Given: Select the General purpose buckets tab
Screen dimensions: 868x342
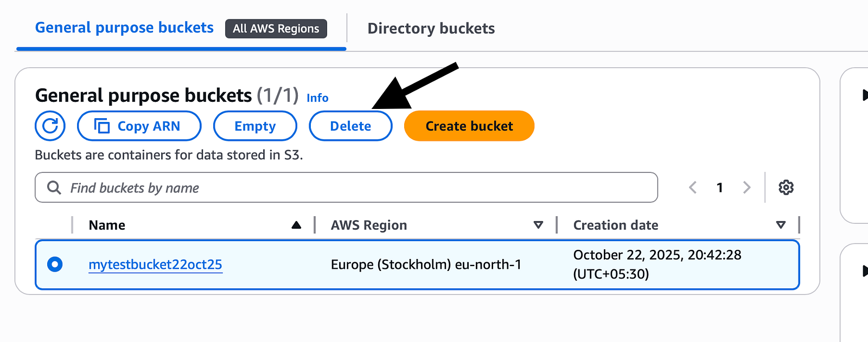Looking at the screenshot, I should (124, 28).
